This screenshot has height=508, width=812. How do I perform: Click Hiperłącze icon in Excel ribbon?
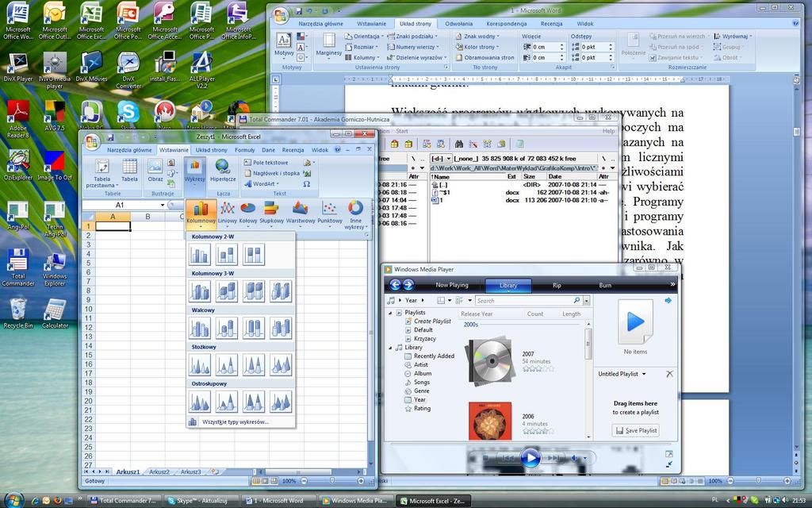click(x=223, y=171)
